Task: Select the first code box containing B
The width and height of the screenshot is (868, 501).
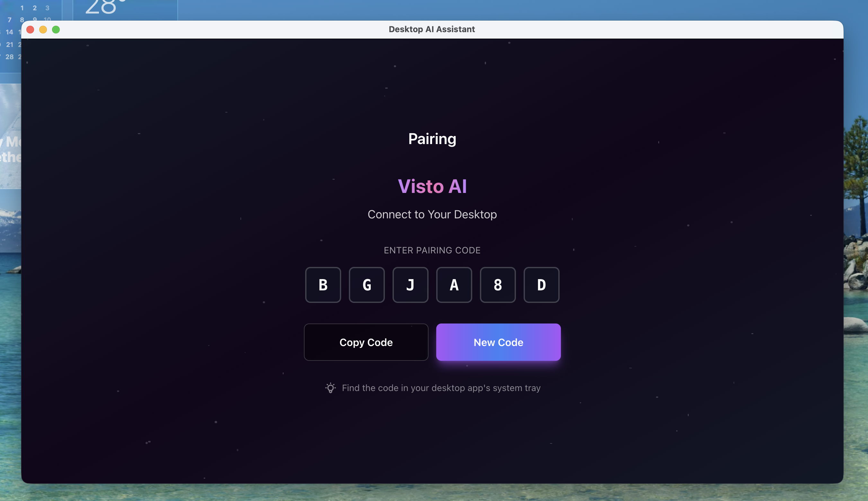Action: click(x=323, y=285)
